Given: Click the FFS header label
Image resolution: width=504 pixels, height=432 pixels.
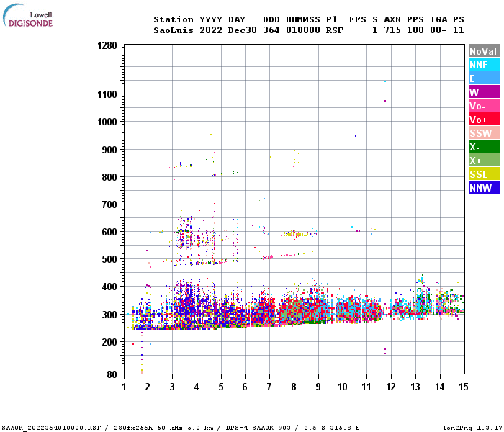Looking at the screenshot, I should coord(357,19).
